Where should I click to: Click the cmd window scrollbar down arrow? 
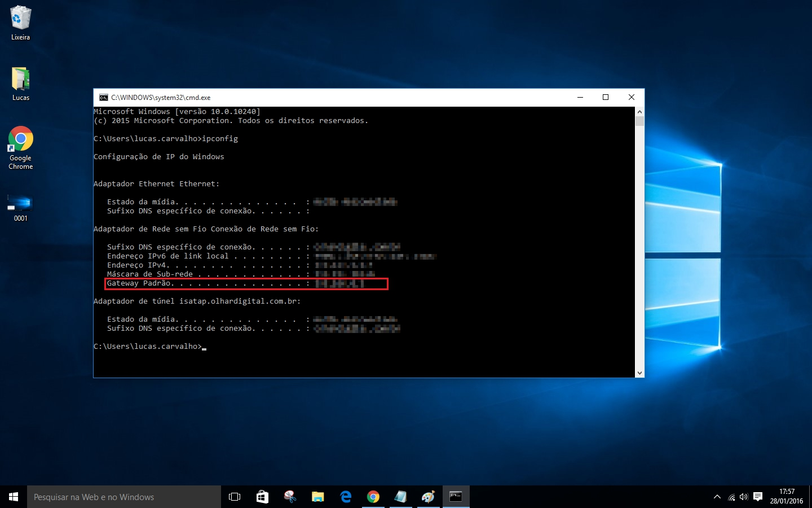pyautogui.click(x=639, y=373)
